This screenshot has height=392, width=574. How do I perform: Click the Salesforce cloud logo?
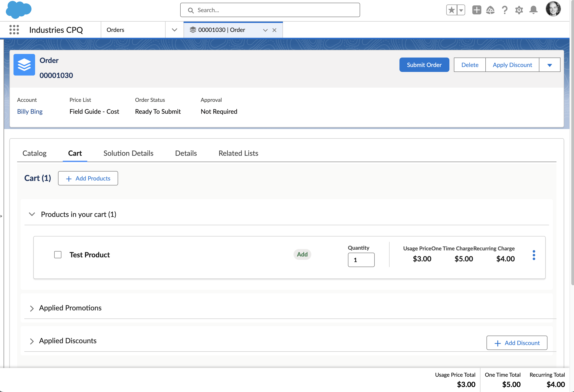click(18, 10)
